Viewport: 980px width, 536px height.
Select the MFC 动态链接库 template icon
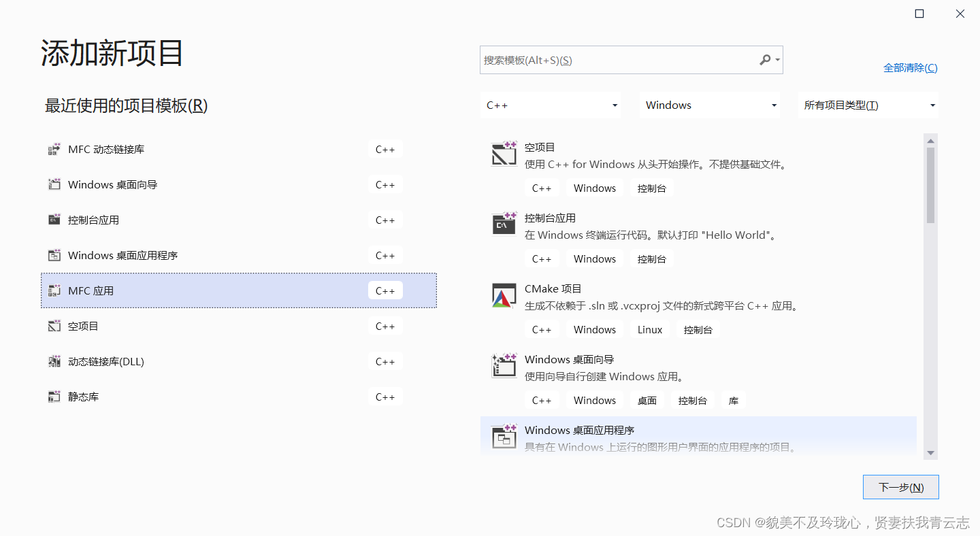point(54,149)
